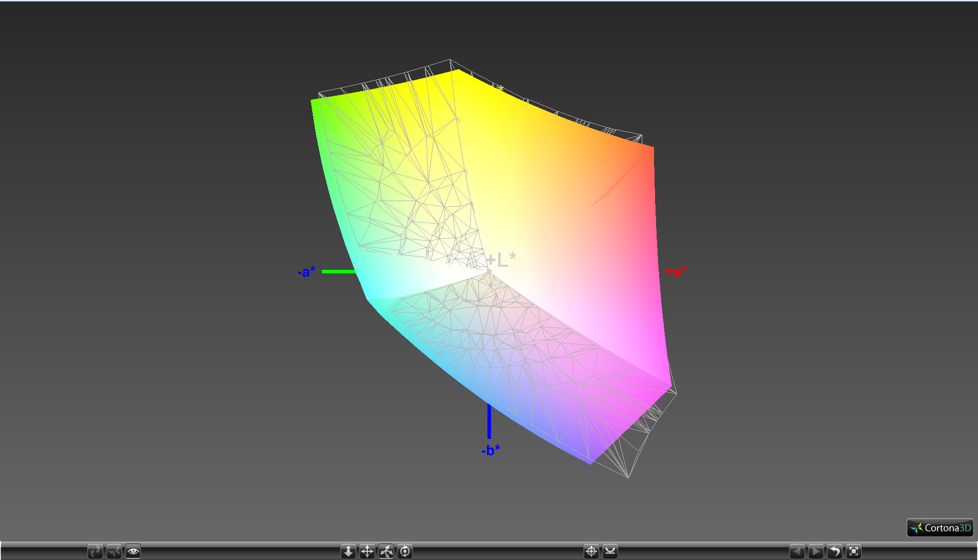
Task: Click the +a* red axis label
Action: pos(676,272)
